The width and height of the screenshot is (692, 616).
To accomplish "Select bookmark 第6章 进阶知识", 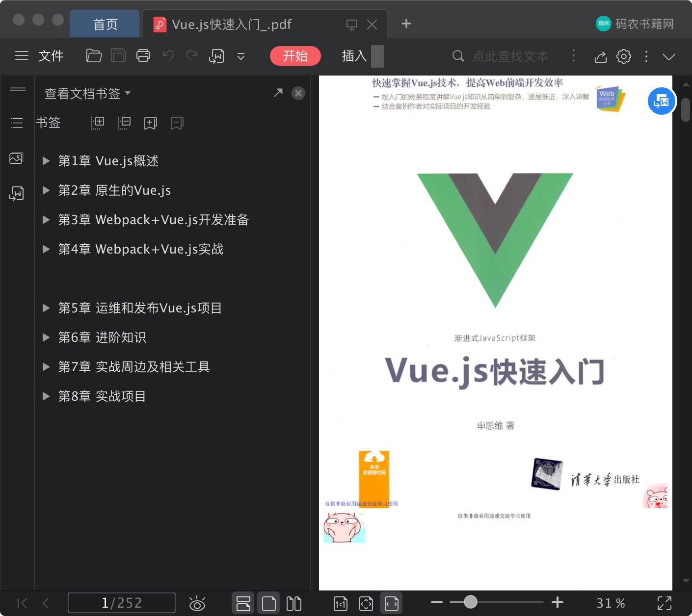I will coord(102,337).
